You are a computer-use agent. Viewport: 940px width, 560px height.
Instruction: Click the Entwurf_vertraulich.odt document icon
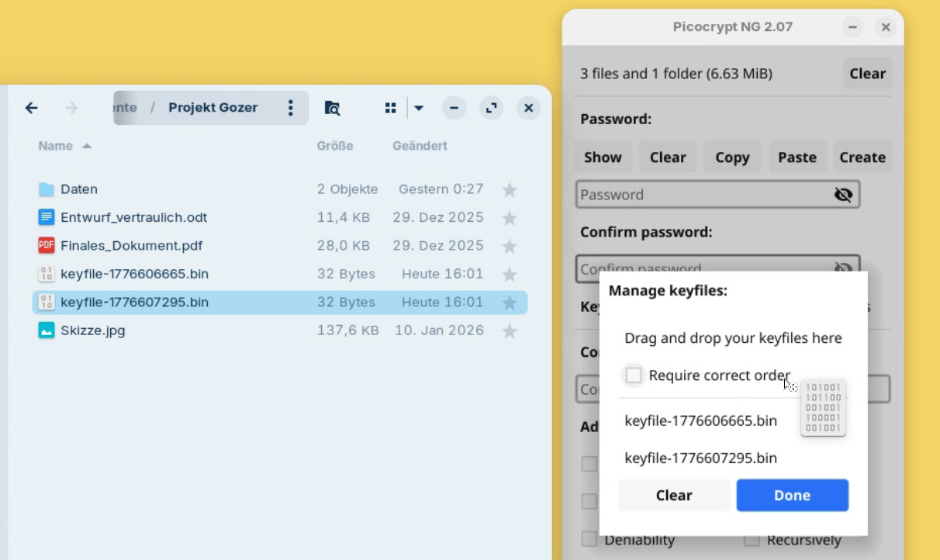(x=47, y=218)
